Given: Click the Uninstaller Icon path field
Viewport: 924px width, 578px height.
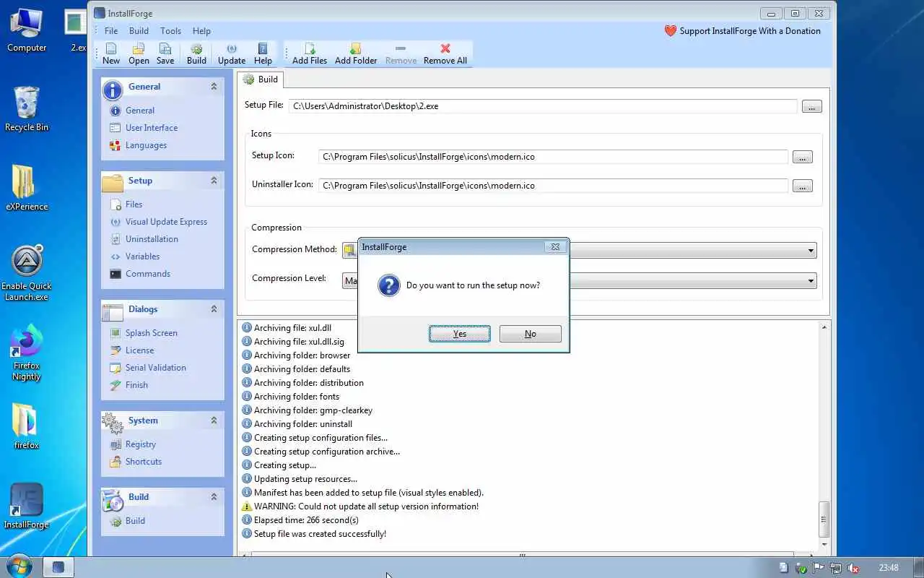Looking at the screenshot, I should point(553,186).
